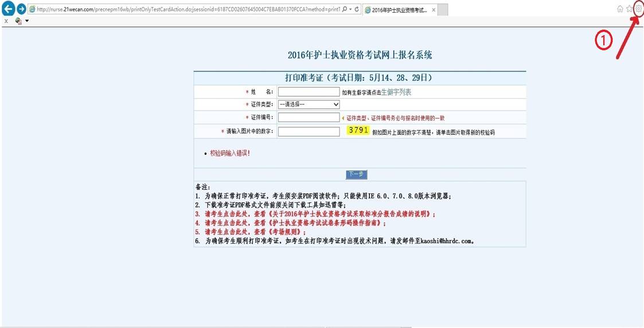The height and width of the screenshot is (328, 644).
Task: Click the search magnifier in address bar
Action: pos(344,10)
